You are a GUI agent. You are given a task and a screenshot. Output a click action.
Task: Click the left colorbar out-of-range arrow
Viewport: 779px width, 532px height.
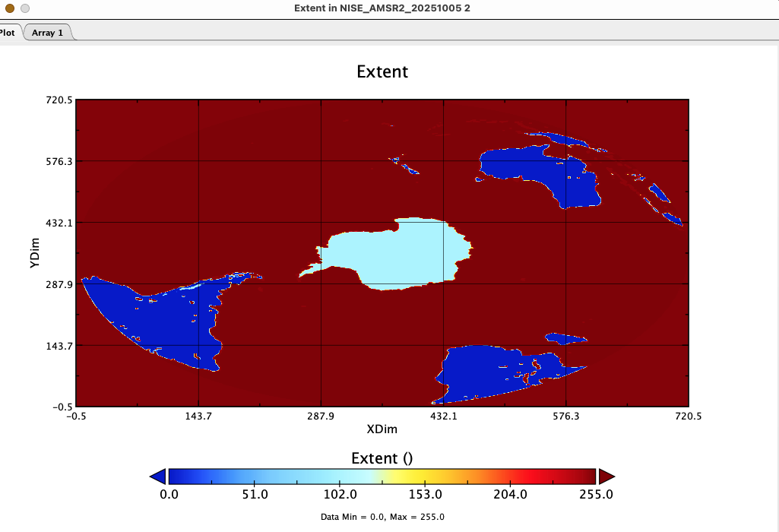pyautogui.click(x=159, y=477)
